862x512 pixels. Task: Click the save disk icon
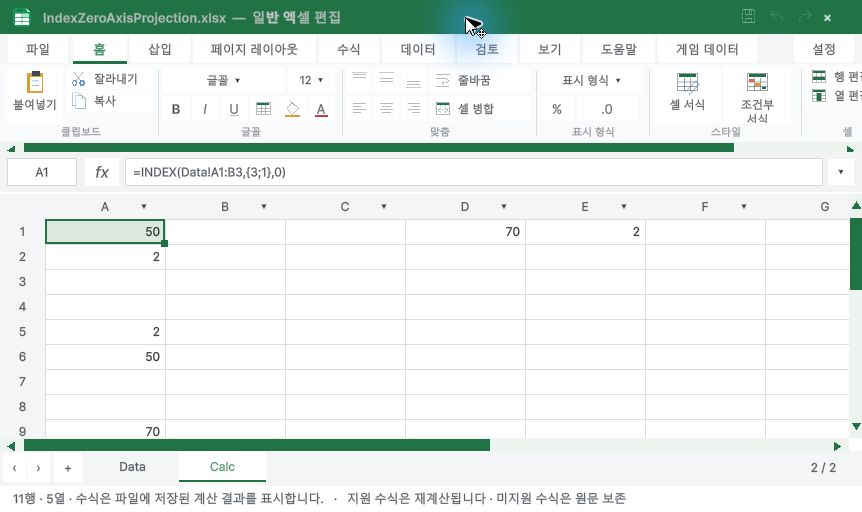click(748, 16)
